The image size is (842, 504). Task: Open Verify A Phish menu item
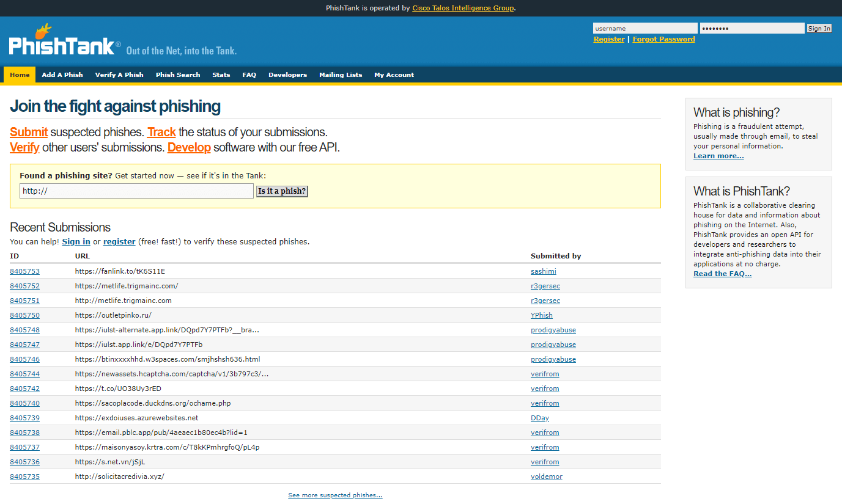pos(119,75)
